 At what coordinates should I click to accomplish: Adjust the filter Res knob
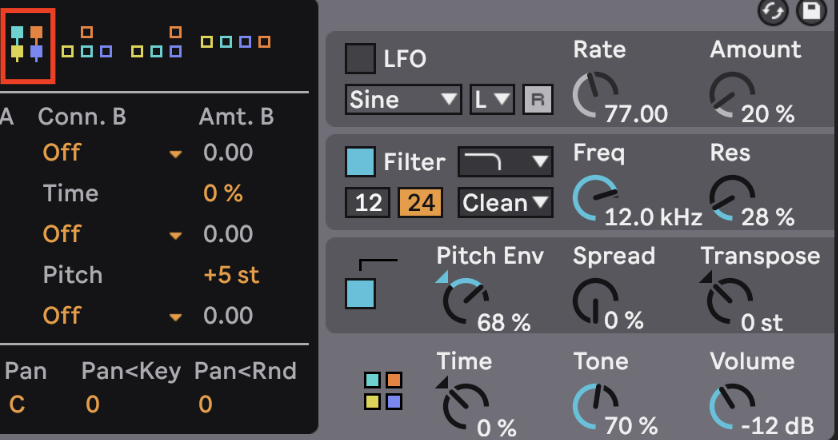coord(732,198)
